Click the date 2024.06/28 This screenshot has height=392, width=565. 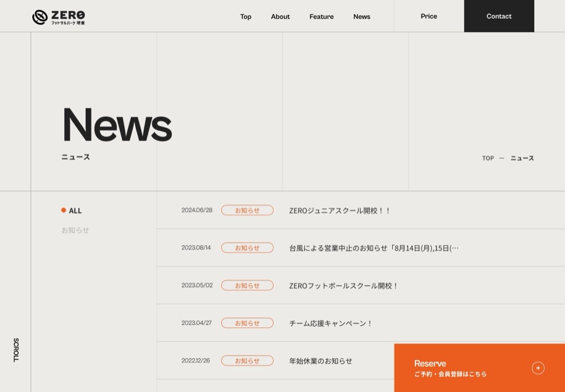[197, 210]
